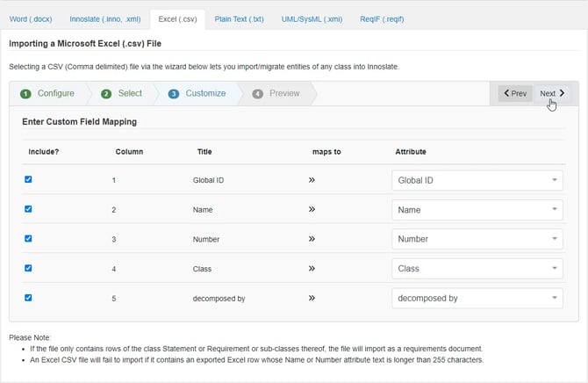Click the Prev button
Viewport: 588px width, 383px height.
[515, 93]
